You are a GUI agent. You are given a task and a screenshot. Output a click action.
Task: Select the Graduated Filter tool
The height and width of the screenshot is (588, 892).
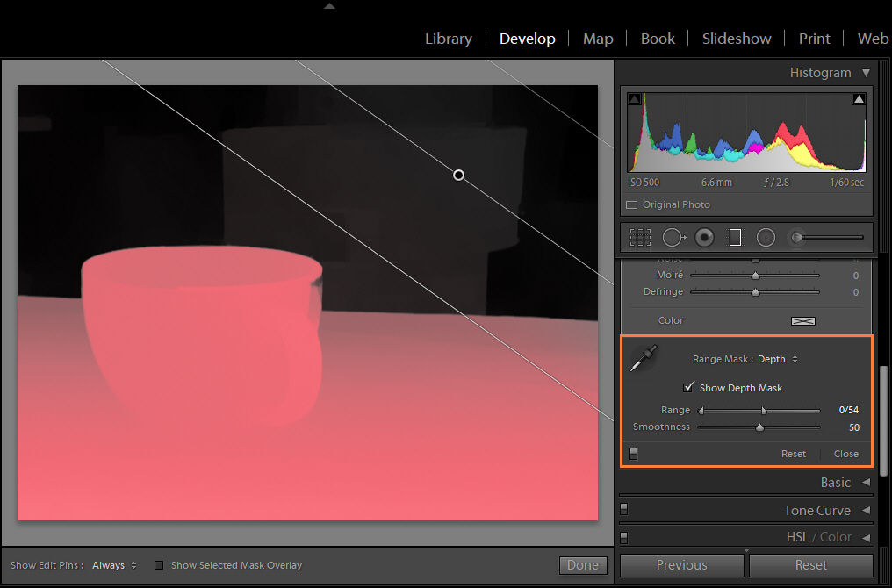(735, 237)
